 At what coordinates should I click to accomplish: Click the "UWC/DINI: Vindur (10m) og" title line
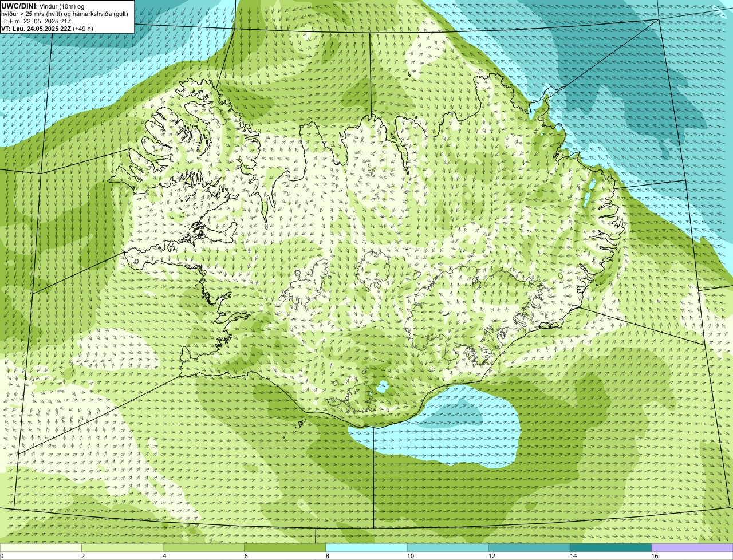(43, 6)
